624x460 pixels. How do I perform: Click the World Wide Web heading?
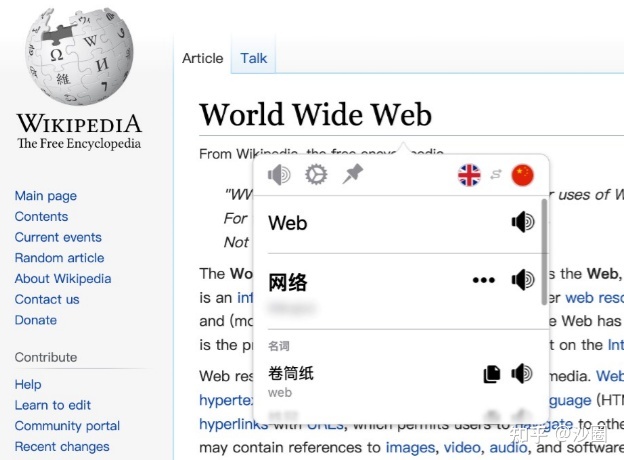click(315, 115)
